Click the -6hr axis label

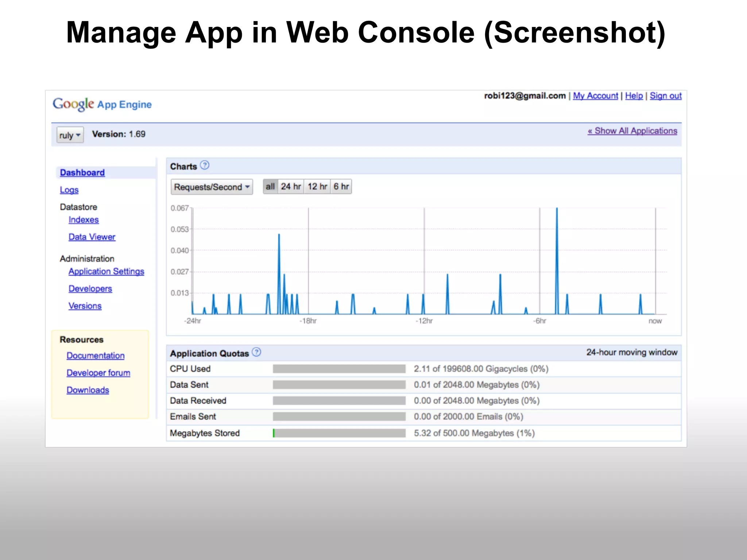(x=539, y=321)
